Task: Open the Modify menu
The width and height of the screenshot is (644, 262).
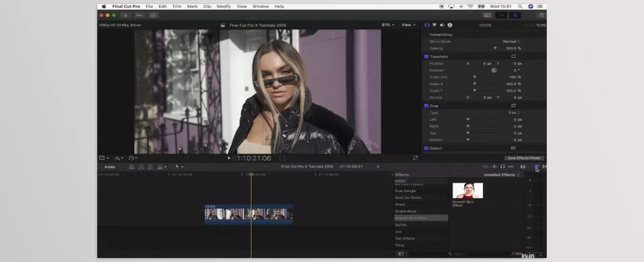Action: pos(224,7)
